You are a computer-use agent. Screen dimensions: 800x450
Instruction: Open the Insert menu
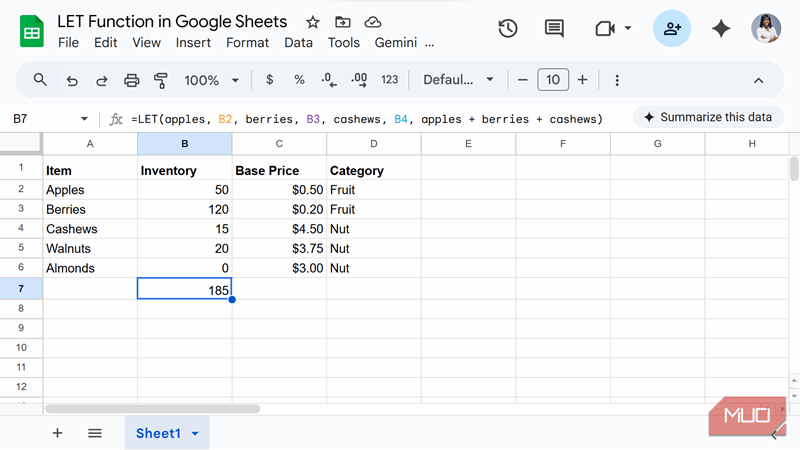click(193, 43)
